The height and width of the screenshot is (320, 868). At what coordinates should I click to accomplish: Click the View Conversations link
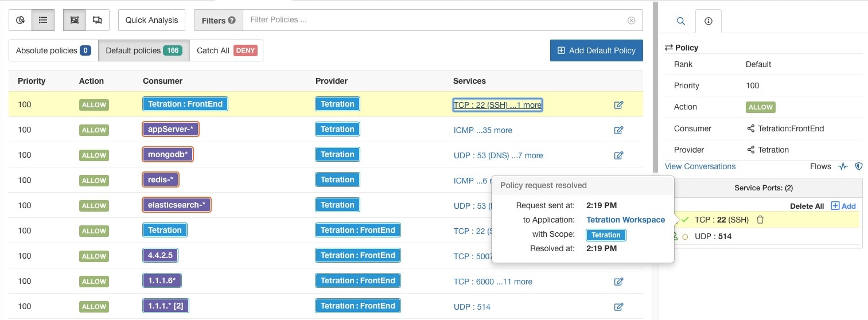point(700,166)
